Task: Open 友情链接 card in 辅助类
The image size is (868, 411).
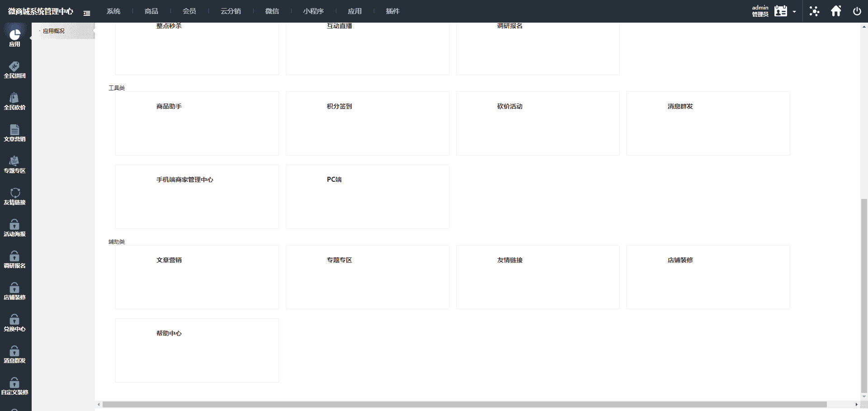Action: 538,277
